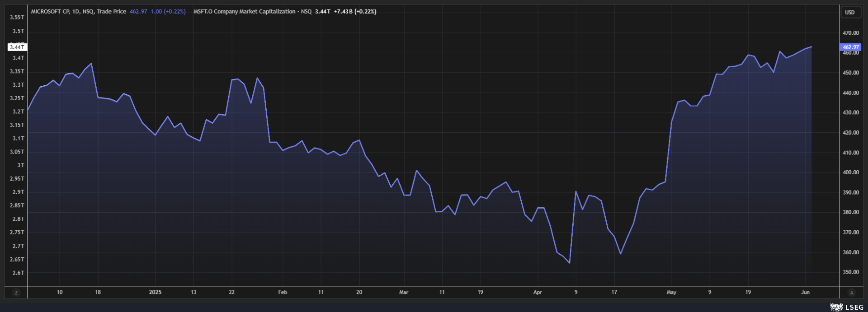Click the 3T level on left axis
This screenshot has height=312, width=868.
tap(20, 165)
